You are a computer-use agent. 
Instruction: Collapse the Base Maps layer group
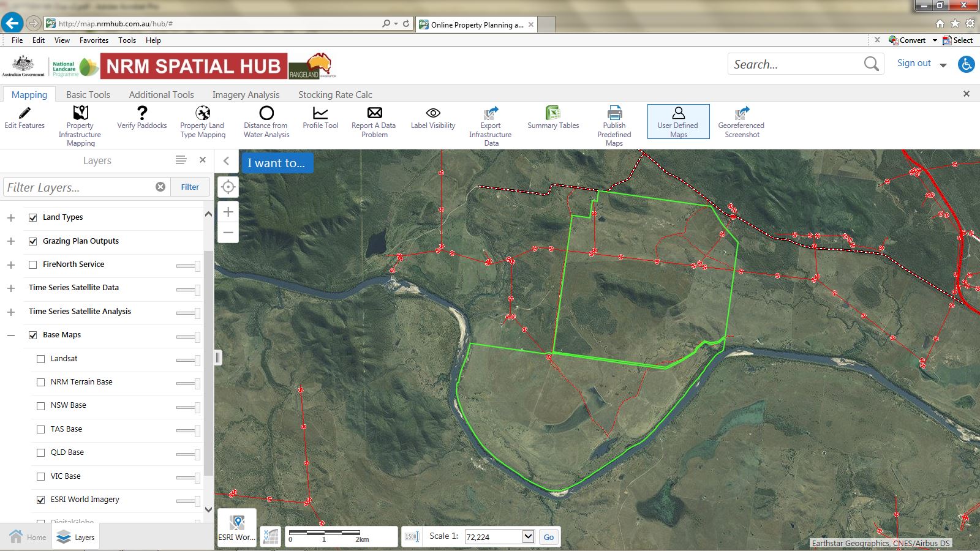tap(11, 335)
